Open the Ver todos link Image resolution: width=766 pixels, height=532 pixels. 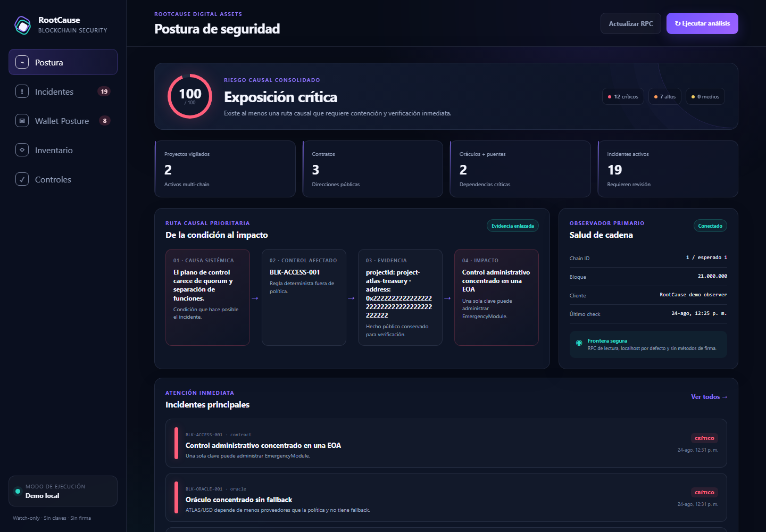click(x=709, y=397)
